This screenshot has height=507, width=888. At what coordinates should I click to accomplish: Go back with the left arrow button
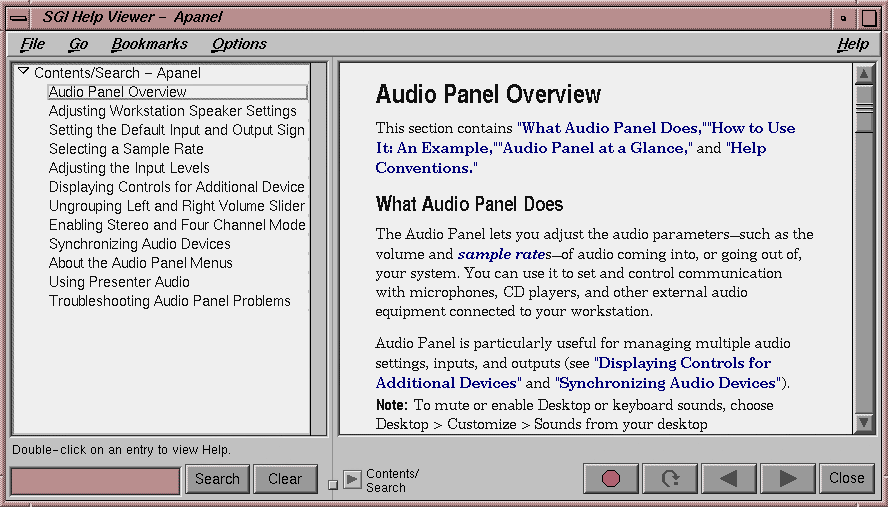pos(729,479)
